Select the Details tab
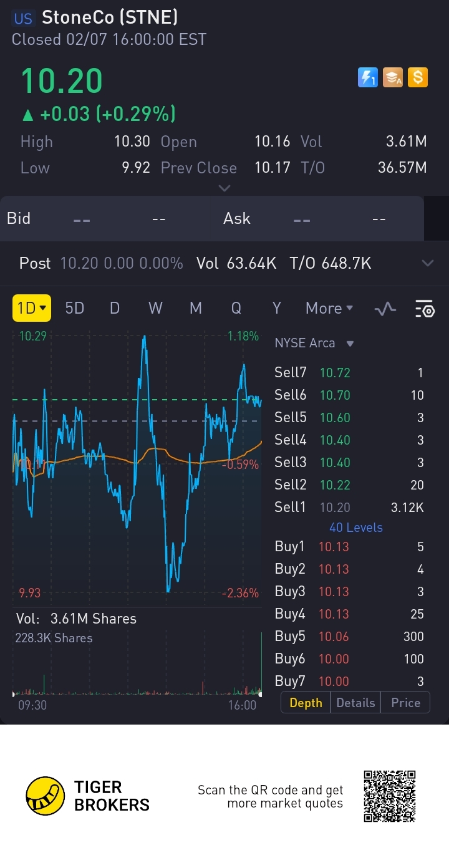The height and width of the screenshot is (868, 449). point(355,703)
